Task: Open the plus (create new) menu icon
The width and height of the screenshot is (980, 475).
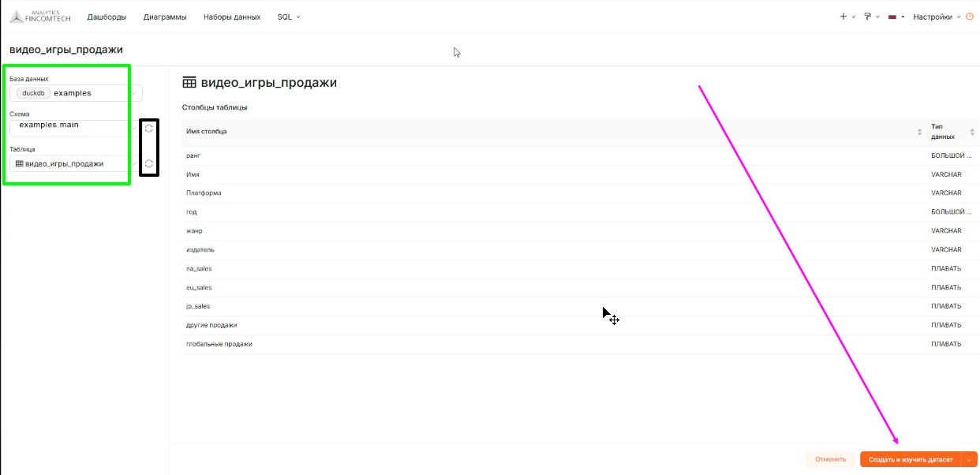Action: pos(843,17)
